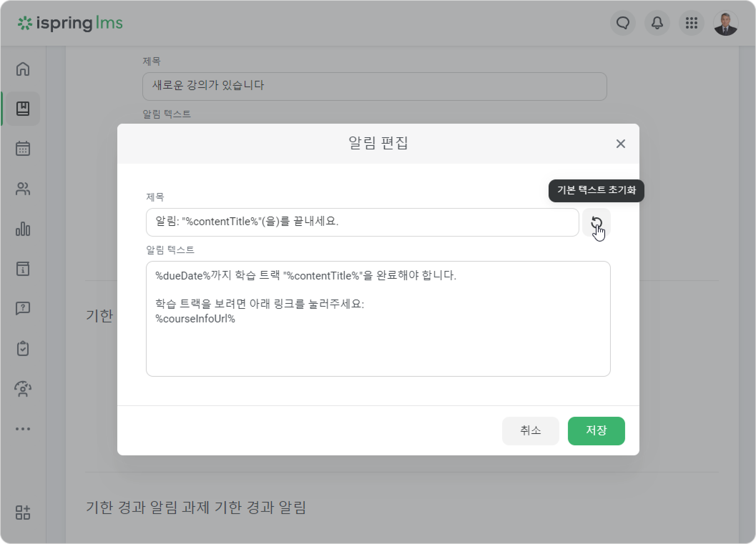Open the reports bar chart icon
The height and width of the screenshot is (544, 756).
click(23, 229)
